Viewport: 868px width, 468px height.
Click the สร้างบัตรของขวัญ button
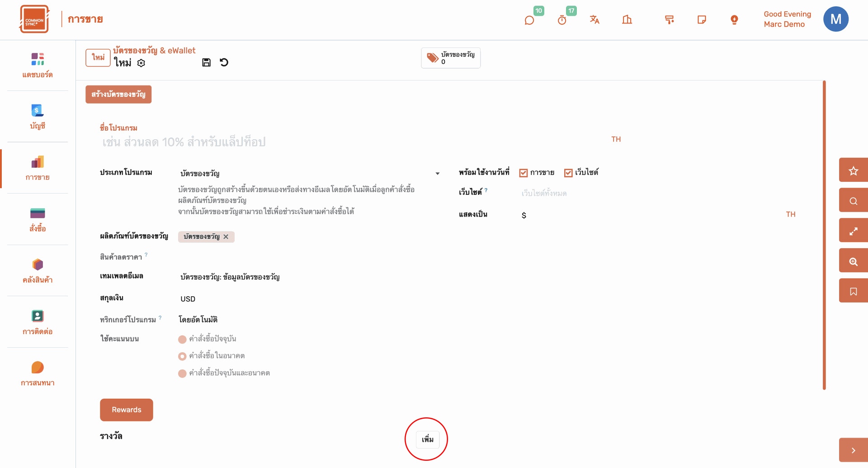click(118, 95)
